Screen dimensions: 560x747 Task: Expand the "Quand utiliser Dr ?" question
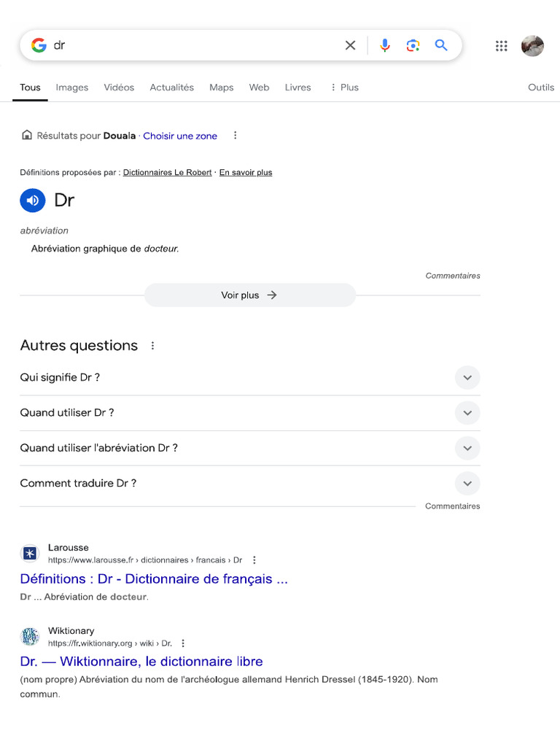coord(467,413)
